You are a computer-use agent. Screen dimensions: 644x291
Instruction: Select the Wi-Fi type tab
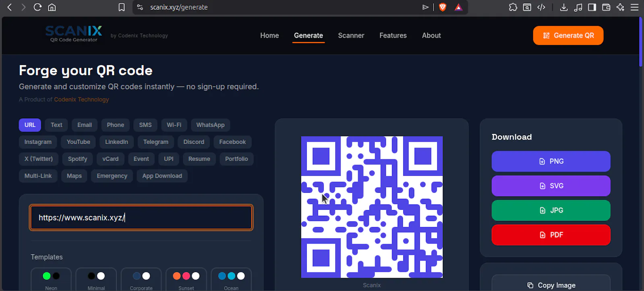tap(174, 125)
